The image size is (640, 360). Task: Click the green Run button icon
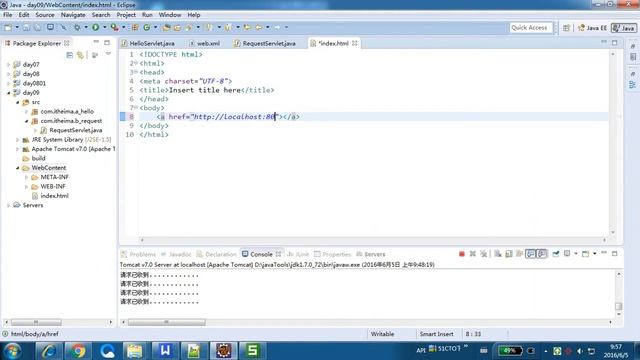click(x=96, y=27)
